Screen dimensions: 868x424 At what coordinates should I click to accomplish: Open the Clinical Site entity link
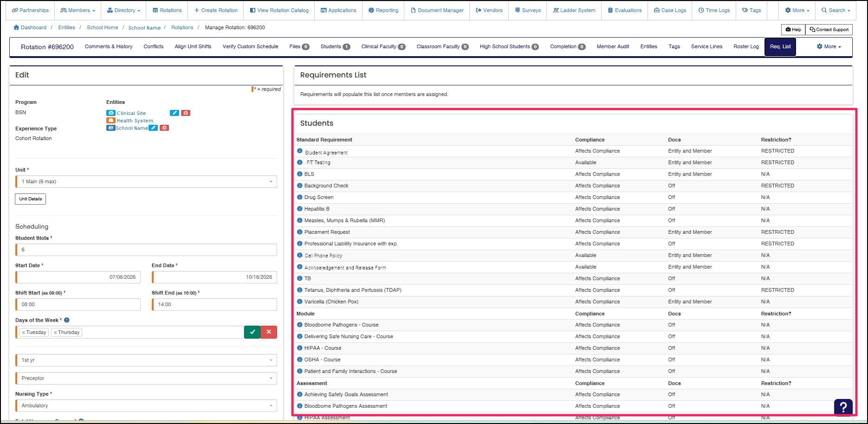pyautogui.click(x=131, y=113)
